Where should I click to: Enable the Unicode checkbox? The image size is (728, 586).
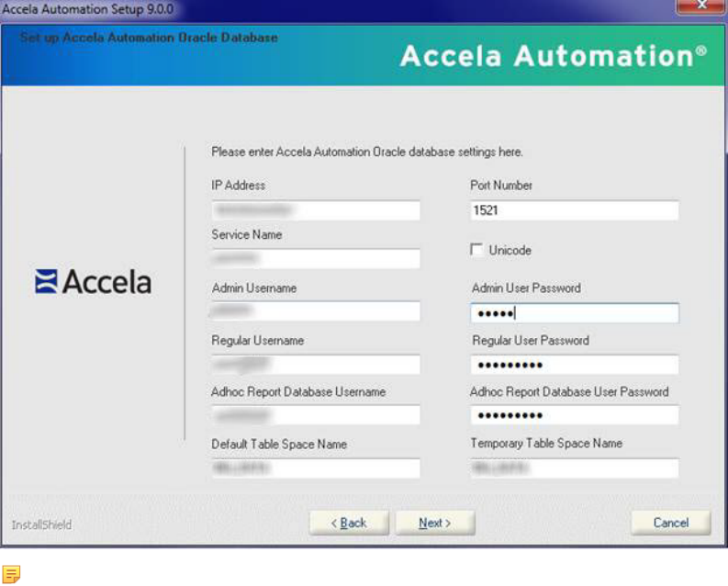coord(476,249)
